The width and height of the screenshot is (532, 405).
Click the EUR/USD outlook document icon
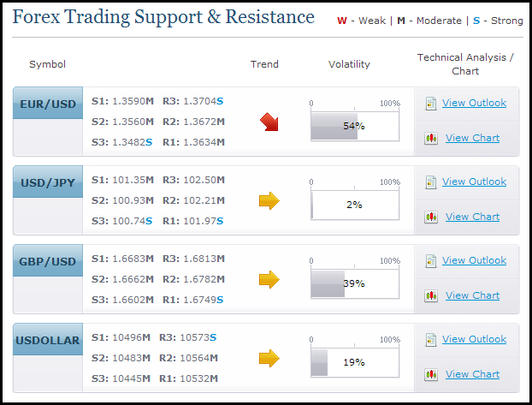(x=431, y=104)
